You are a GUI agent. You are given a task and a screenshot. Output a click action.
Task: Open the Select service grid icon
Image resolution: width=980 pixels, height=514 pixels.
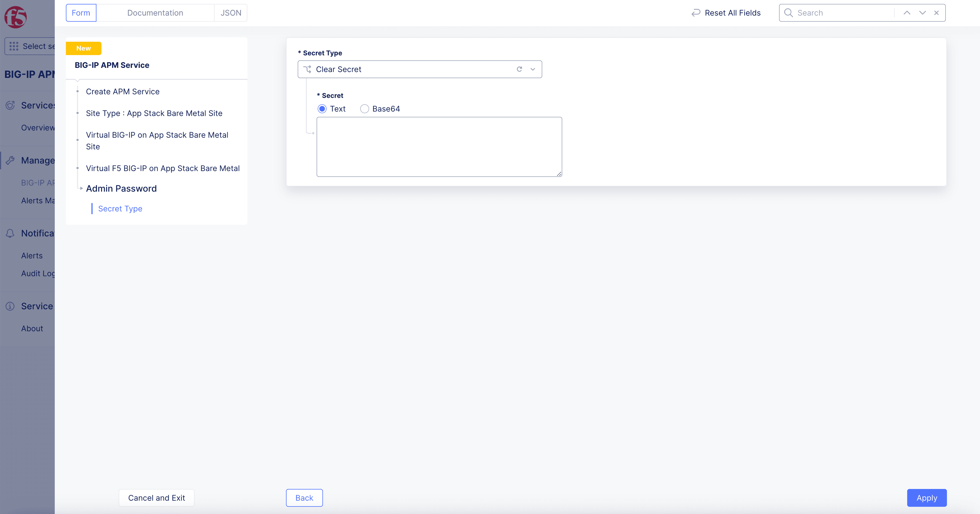click(14, 46)
